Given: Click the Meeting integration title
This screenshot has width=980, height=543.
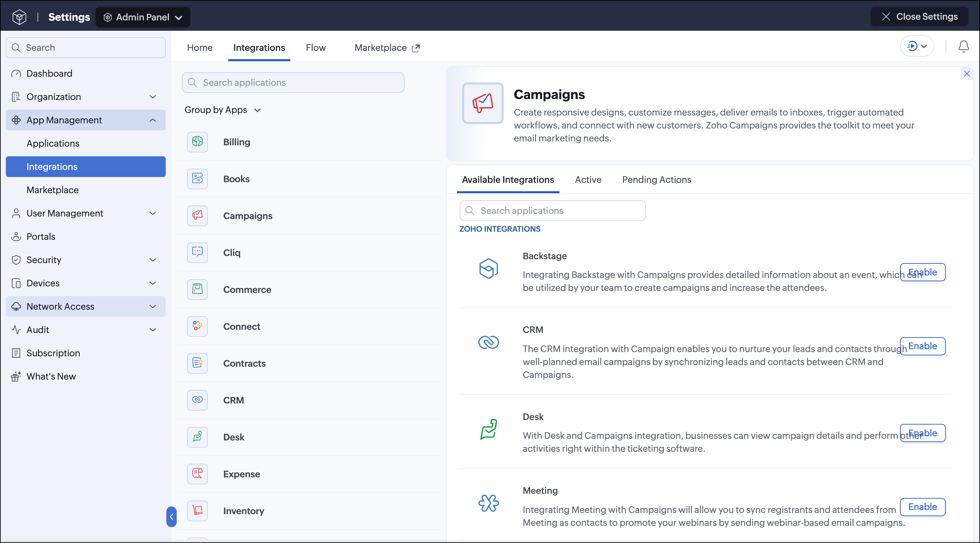Looking at the screenshot, I should click(x=540, y=491).
